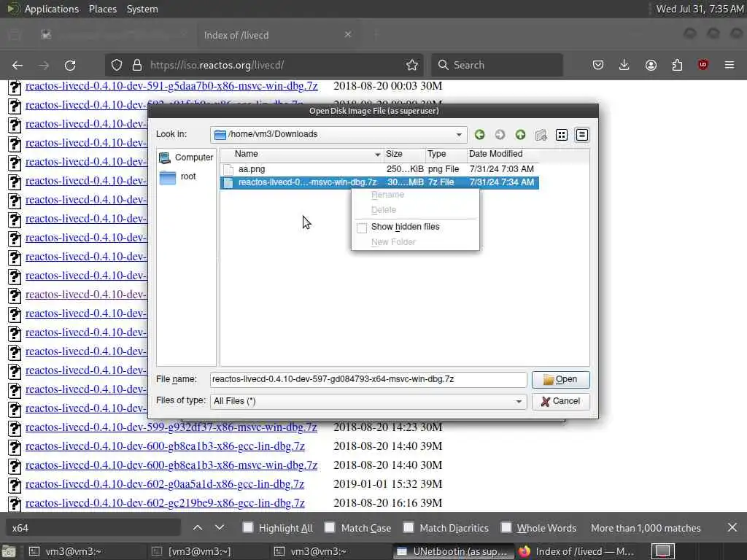Open the Look in path dropdown
This screenshot has width=747, height=560.
pos(459,135)
